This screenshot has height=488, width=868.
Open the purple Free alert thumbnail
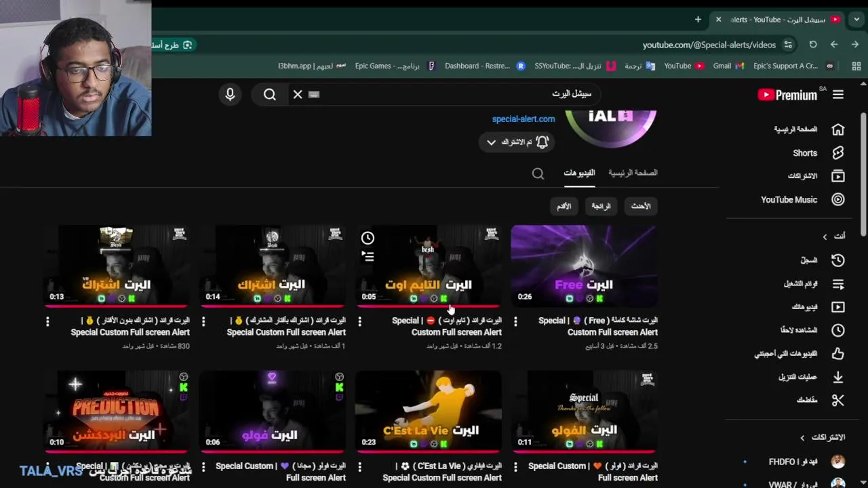584,266
